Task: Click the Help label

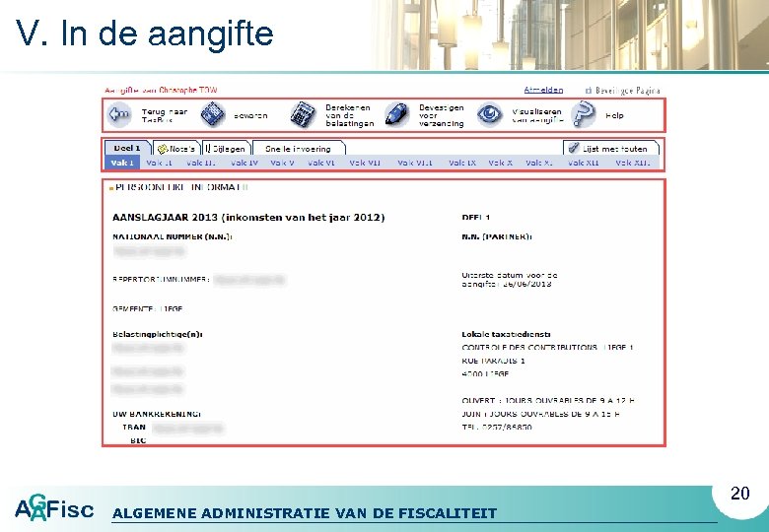Action: pos(614,115)
